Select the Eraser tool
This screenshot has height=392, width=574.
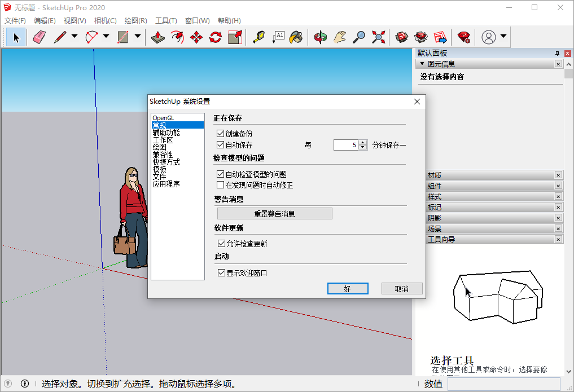click(x=37, y=37)
